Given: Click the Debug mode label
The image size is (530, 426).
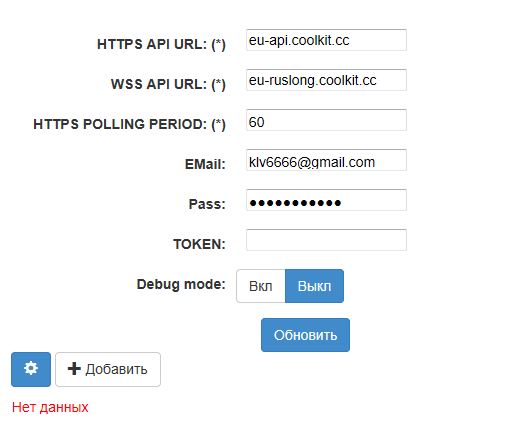Looking at the screenshot, I should pyautogui.click(x=181, y=284).
